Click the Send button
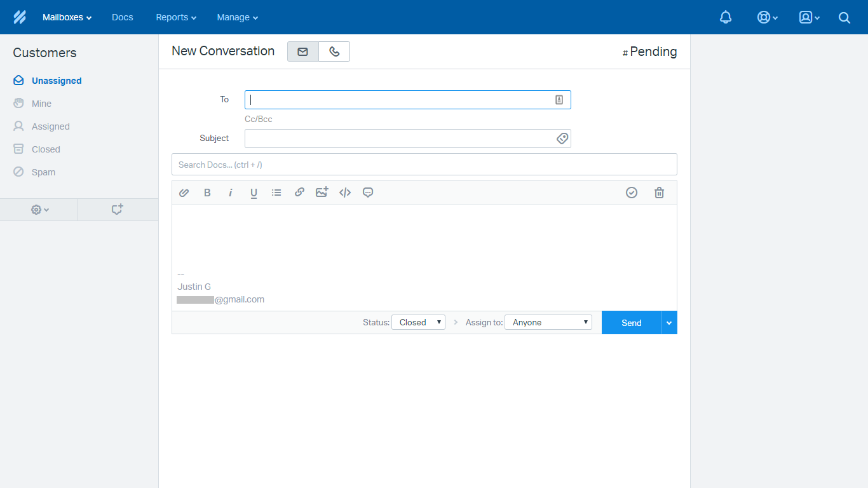 pos(632,323)
